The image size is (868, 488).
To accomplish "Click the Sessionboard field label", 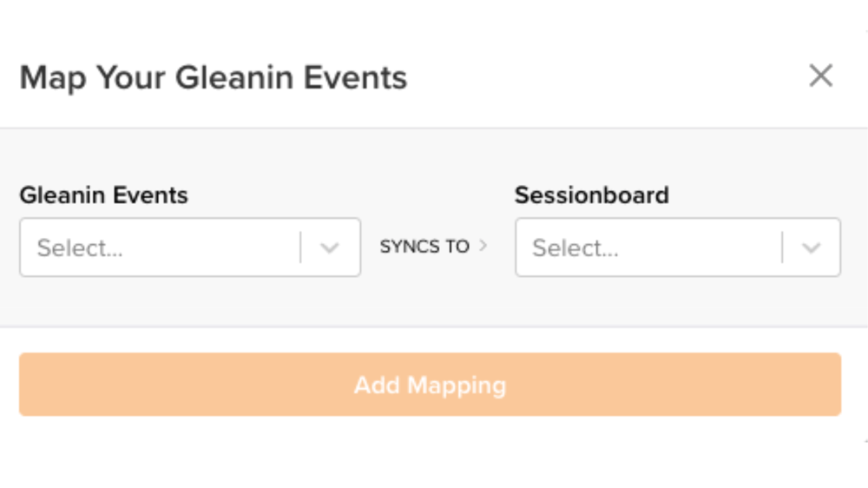I will [591, 195].
